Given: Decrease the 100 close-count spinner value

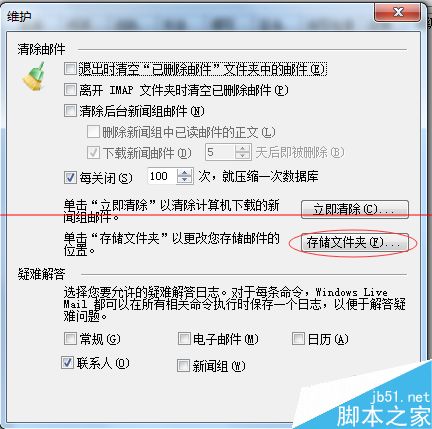Looking at the screenshot, I should click(185, 180).
